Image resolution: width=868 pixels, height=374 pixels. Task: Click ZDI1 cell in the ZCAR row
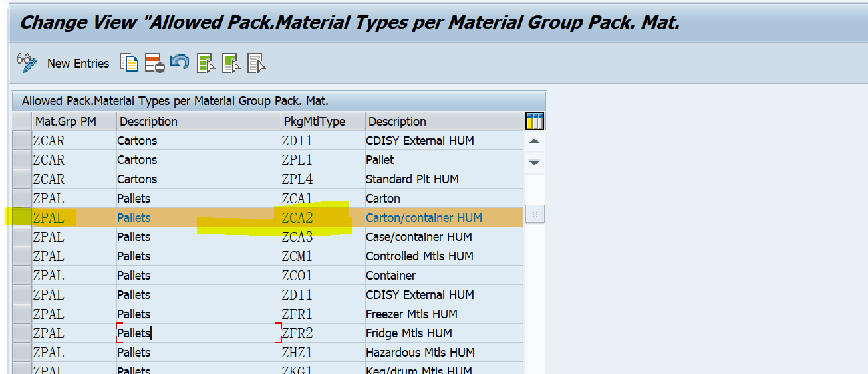(323, 141)
